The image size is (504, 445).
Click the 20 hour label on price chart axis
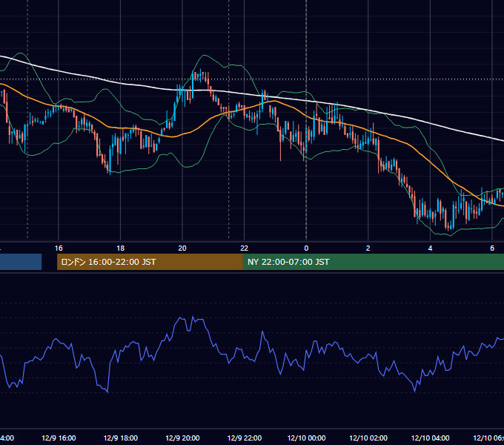[x=182, y=248]
